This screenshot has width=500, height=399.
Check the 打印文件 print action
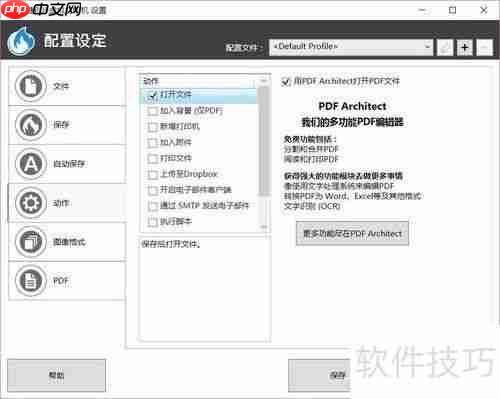click(152, 158)
